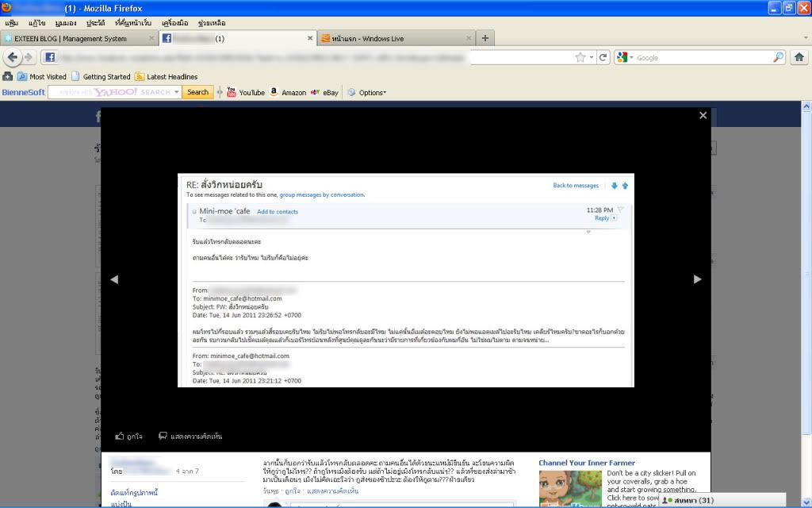Open the ที่คั่นหน้าเว็บ (Bookmarks) menu
Viewport: 812px width, 508px height.
point(133,23)
